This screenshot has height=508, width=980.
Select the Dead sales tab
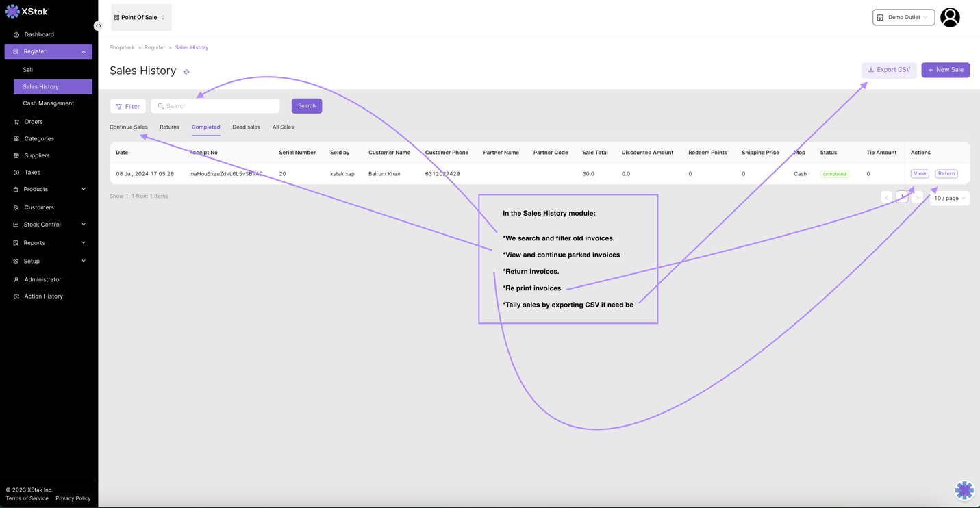pyautogui.click(x=246, y=127)
